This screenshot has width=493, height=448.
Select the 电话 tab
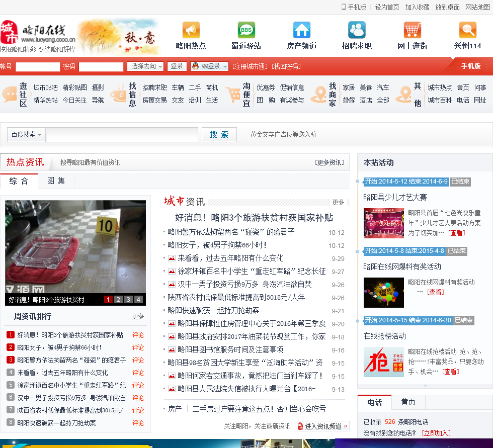[374, 402]
